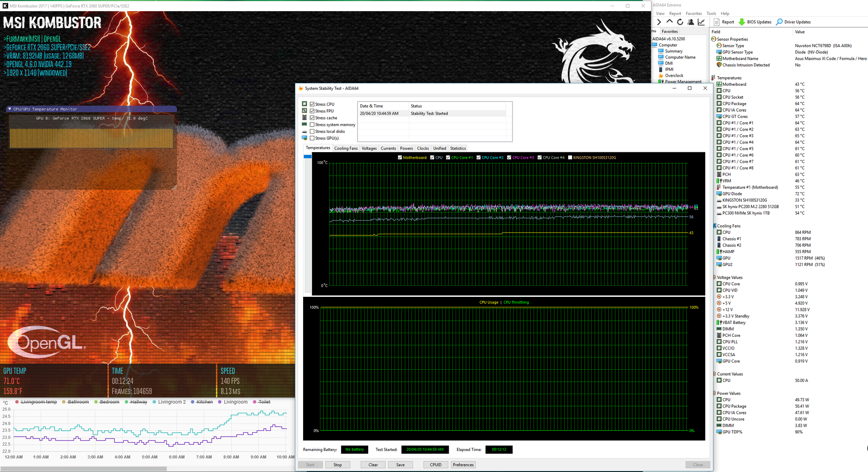Viewport: 868px width, 472px height.
Task: Select the Stability Test: Started log row
Action: pyautogui.click(x=432, y=113)
